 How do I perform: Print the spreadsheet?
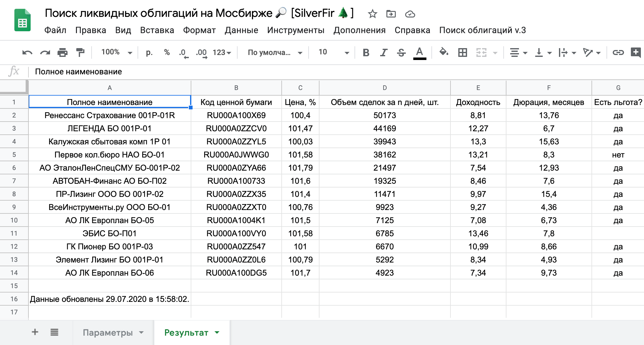[x=63, y=52]
